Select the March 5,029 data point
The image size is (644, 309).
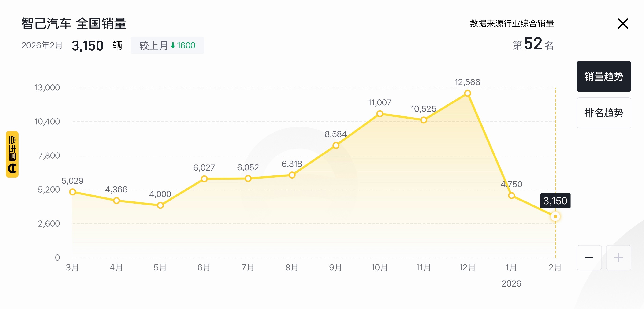coord(72,192)
